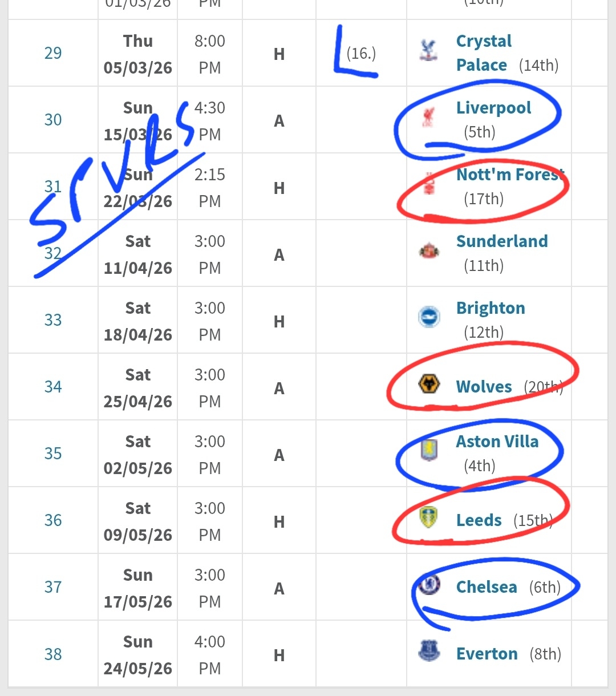Select matchweek 29 number link

point(53,53)
